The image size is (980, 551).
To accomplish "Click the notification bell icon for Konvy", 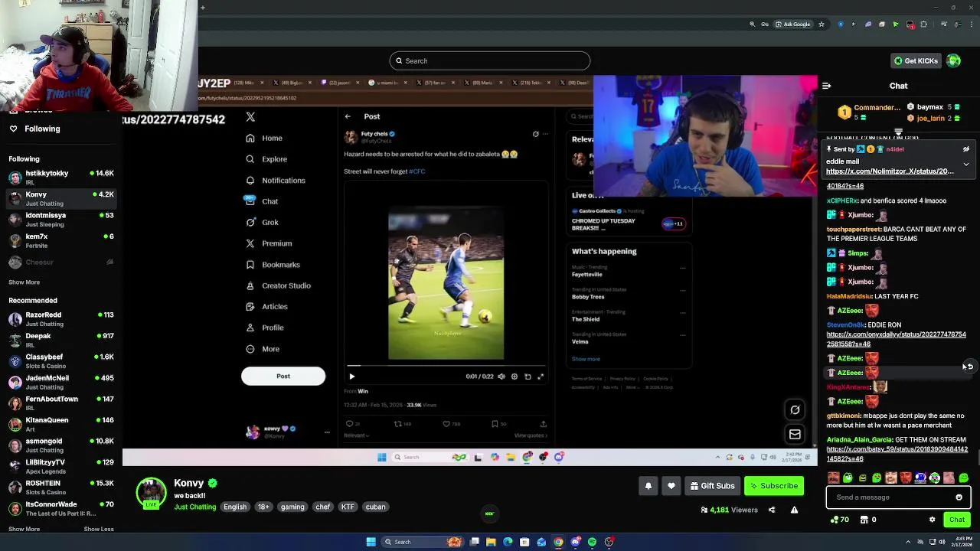I will click(648, 486).
